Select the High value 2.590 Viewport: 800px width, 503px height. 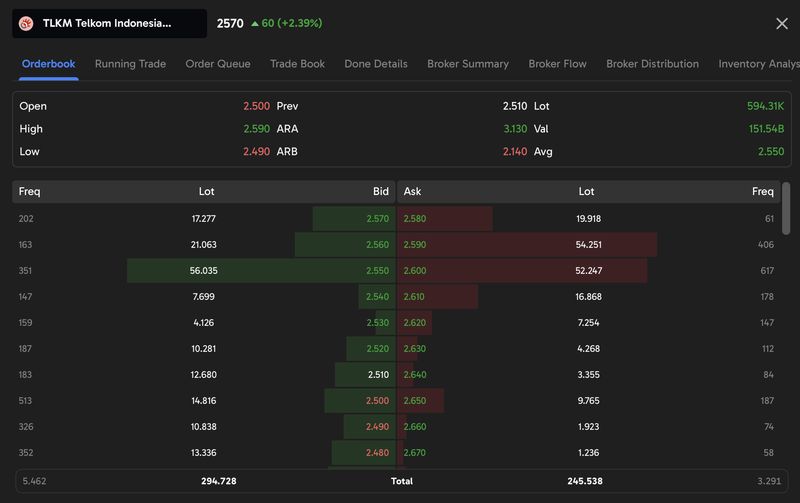point(256,129)
